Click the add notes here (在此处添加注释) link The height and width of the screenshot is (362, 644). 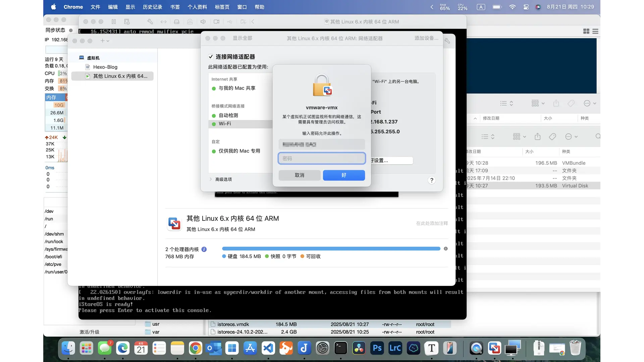[x=432, y=223]
